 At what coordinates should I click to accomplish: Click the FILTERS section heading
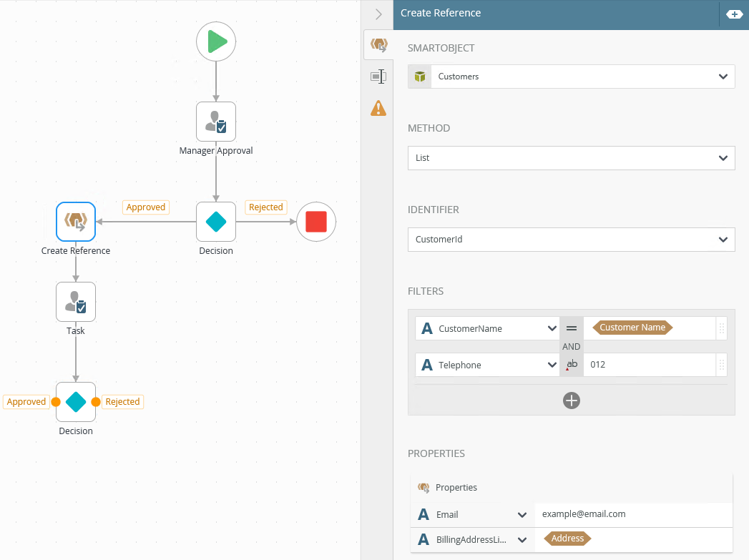[426, 291]
